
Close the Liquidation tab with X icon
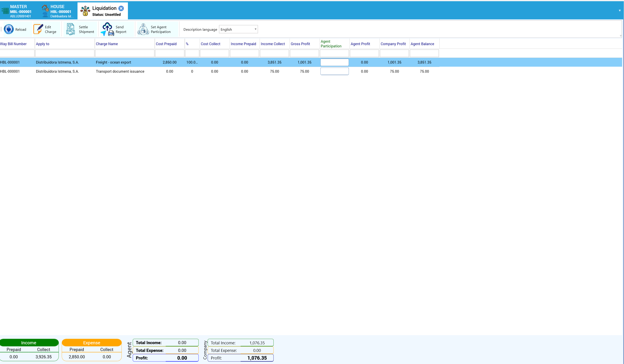(x=121, y=8)
